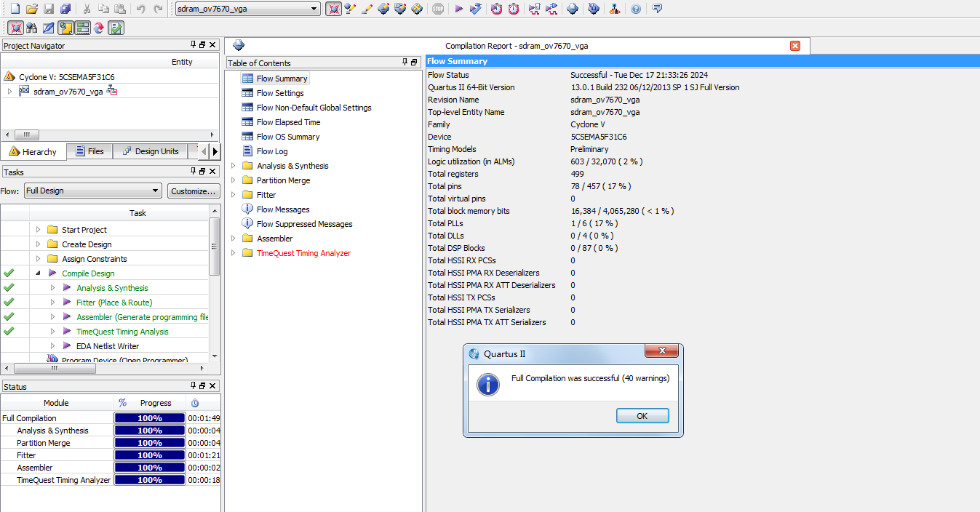Expand the Analysis & Synthesis report folder
This screenshot has height=512, width=980.
click(x=234, y=166)
